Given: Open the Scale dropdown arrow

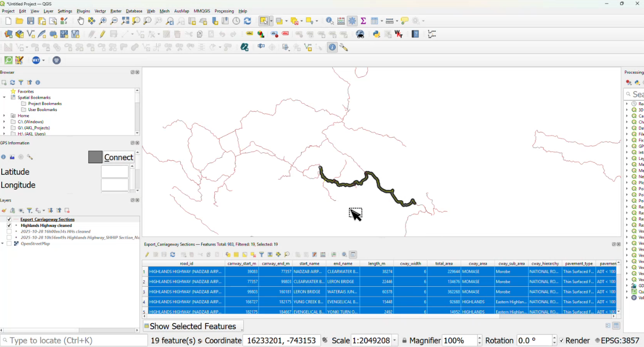Looking at the screenshot, I should click(x=395, y=341).
